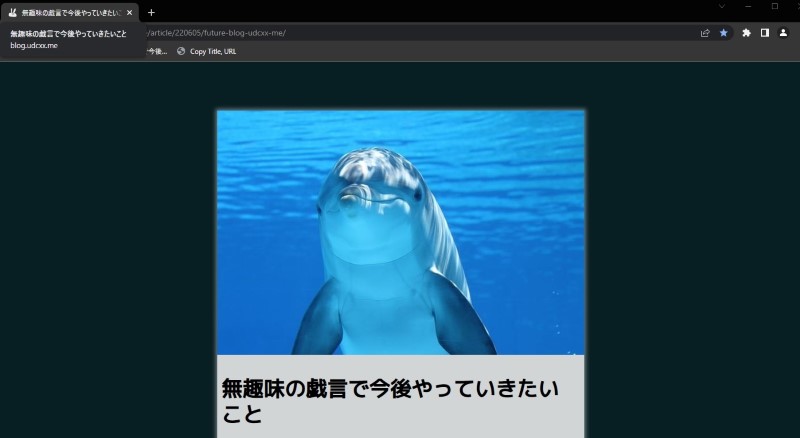Select the 無趣味の戯言で今後やっていきたい tab
The height and width of the screenshot is (438, 800).
click(70, 13)
